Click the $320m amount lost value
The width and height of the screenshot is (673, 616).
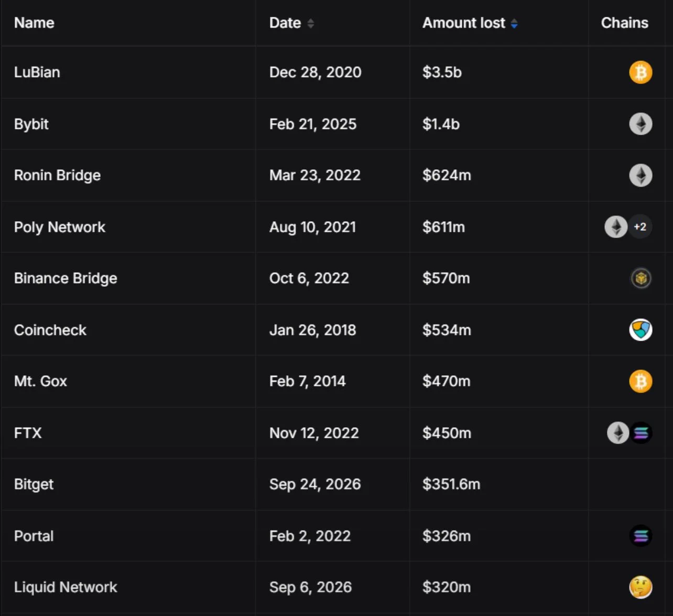point(447,587)
